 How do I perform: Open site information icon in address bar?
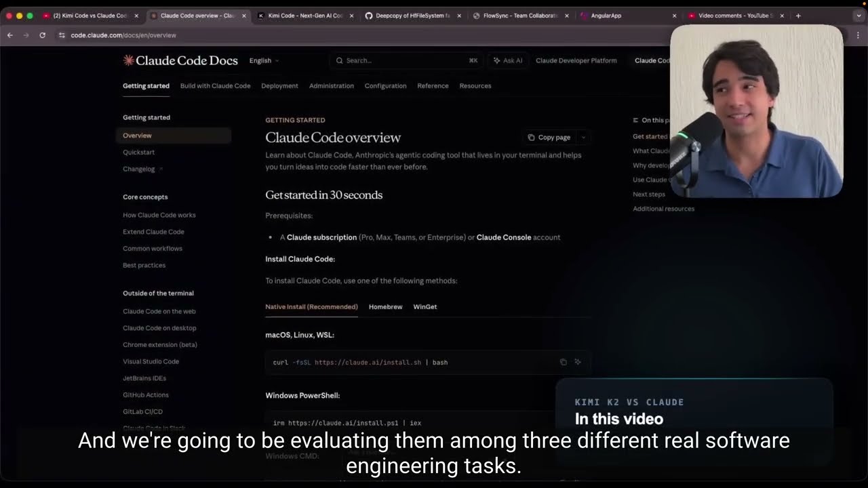pos(62,35)
